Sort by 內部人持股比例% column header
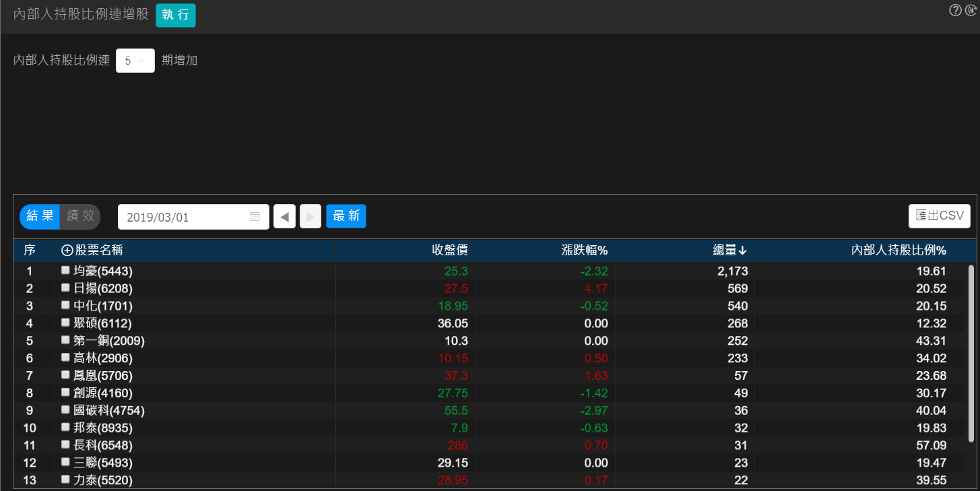The image size is (980, 491). 899,251
